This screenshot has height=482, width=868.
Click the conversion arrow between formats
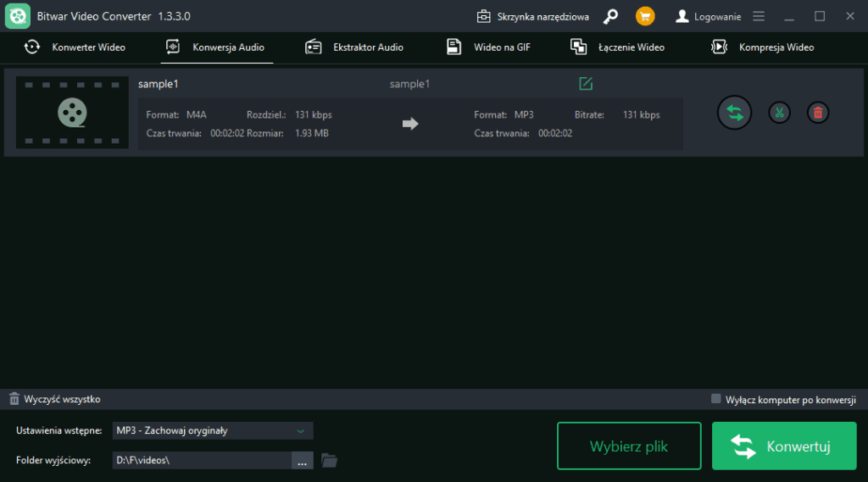[x=410, y=124]
